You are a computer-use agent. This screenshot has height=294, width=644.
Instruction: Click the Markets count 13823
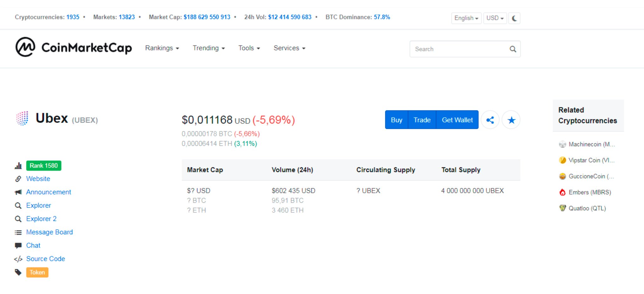point(127,17)
